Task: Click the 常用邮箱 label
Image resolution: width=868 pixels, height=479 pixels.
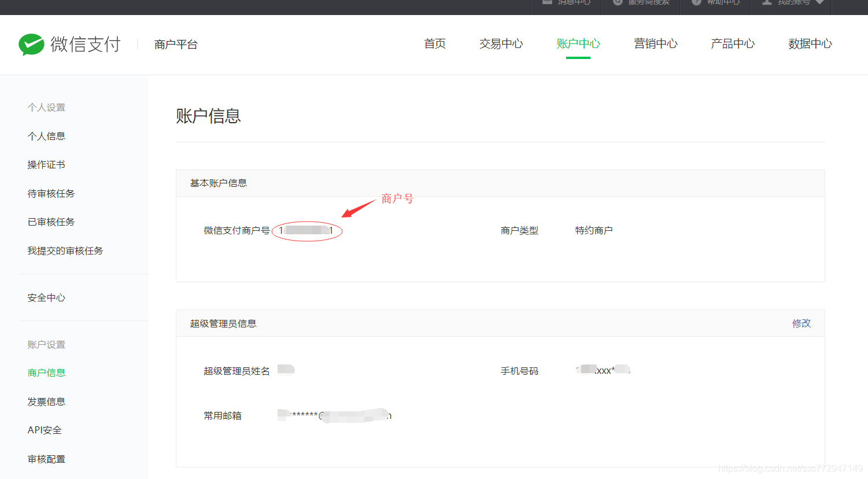Action: point(223,415)
